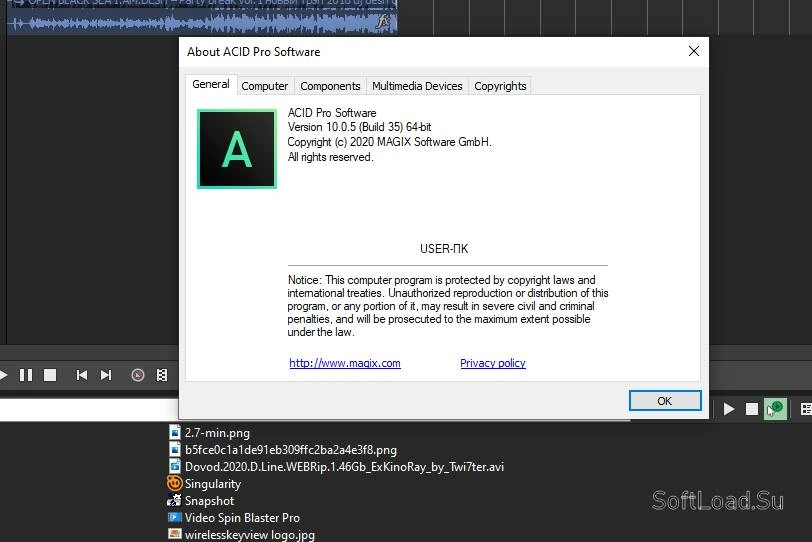
Task: Go to start transport button
Action: [x=82, y=375]
